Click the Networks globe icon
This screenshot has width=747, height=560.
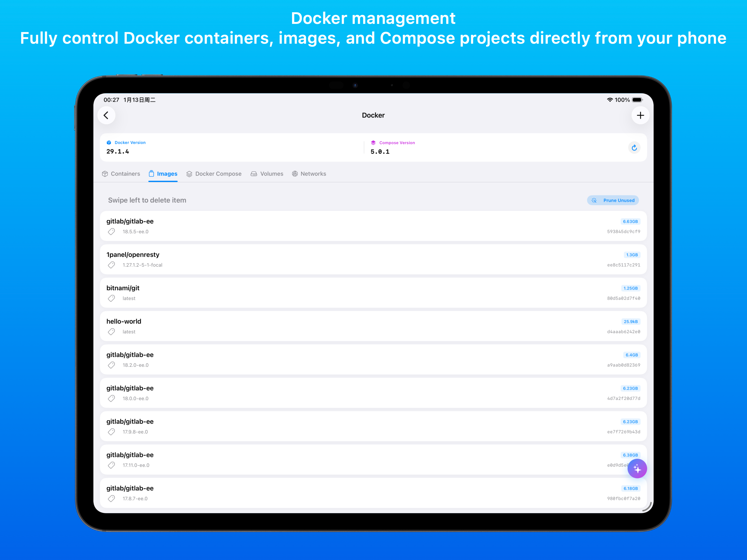[x=295, y=174]
